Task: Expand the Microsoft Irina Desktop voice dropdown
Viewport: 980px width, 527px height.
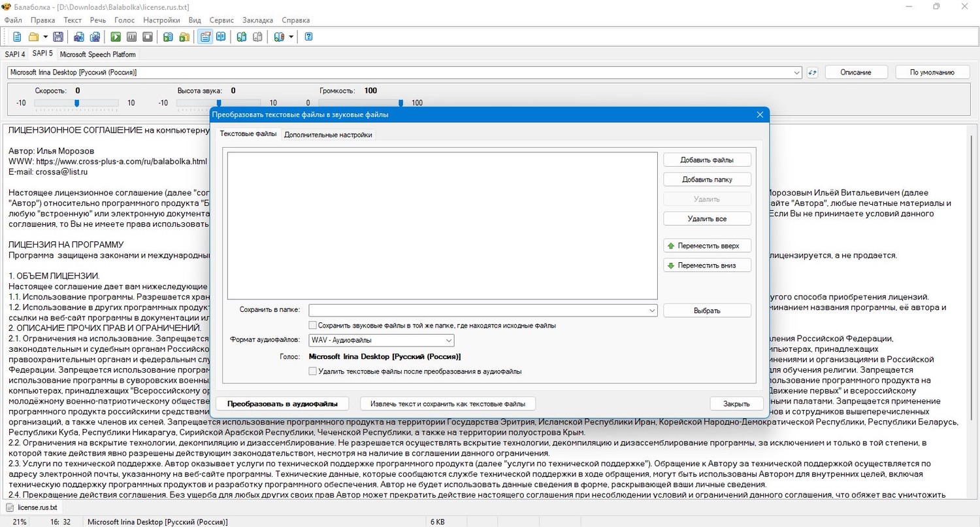Action: coord(796,72)
